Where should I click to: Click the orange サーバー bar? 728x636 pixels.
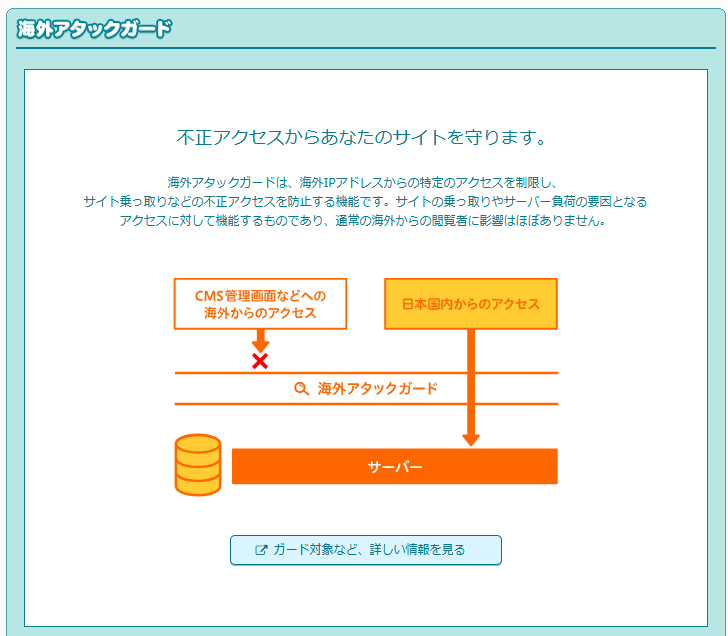[x=394, y=467]
